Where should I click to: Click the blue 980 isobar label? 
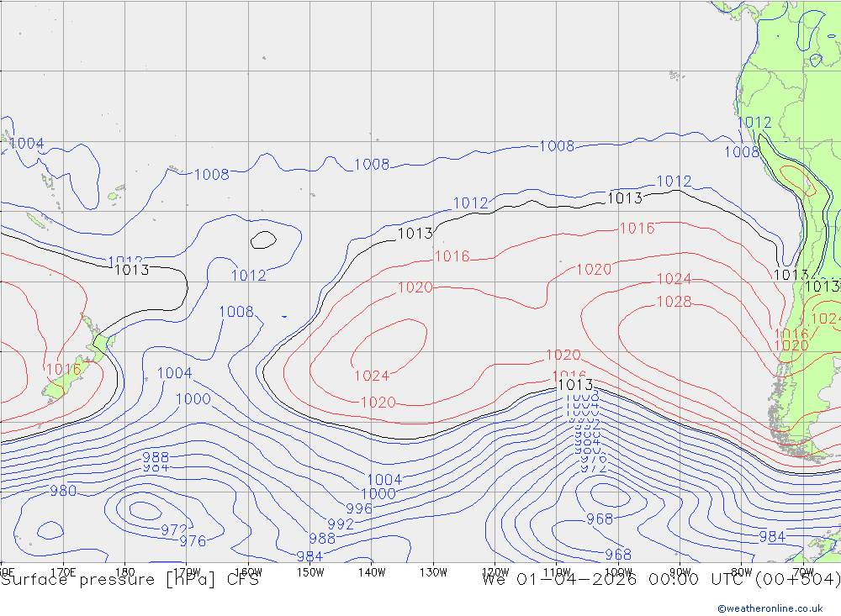pos(63,491)
